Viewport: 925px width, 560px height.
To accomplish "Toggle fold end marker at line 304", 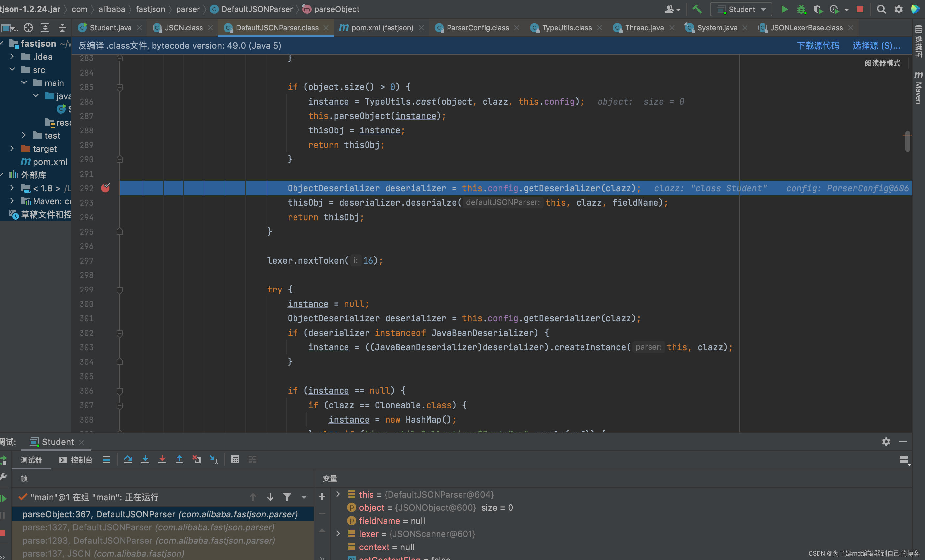I will [x=119, y=362].
